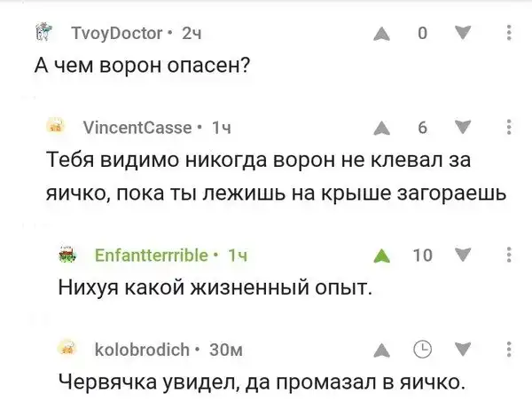Open three-dot menu on Enfantterrrible's comment
Image resolution: width=532 pixels, height=409 pixels.
[507, 256]
